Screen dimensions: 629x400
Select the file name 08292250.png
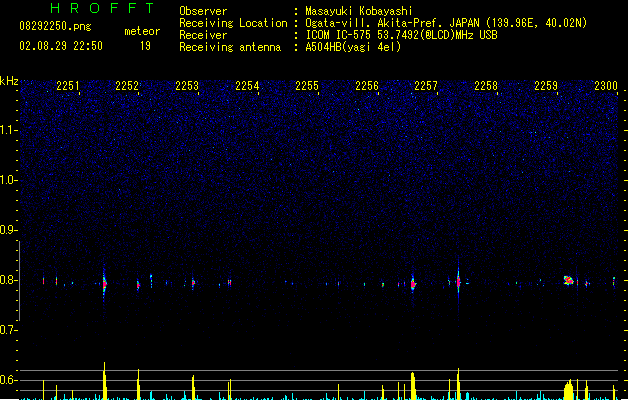point(55,26)
